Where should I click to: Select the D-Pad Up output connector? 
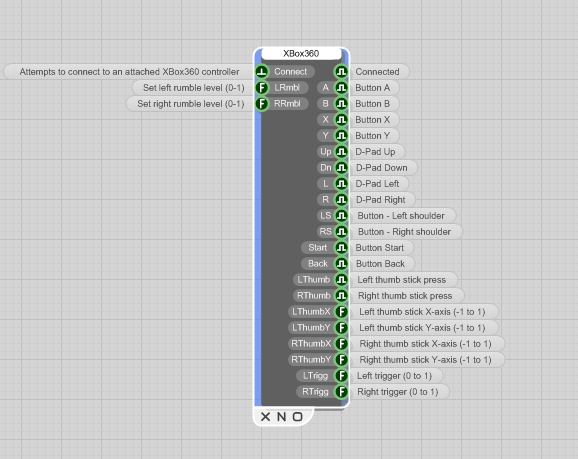[x=341, y=152]
